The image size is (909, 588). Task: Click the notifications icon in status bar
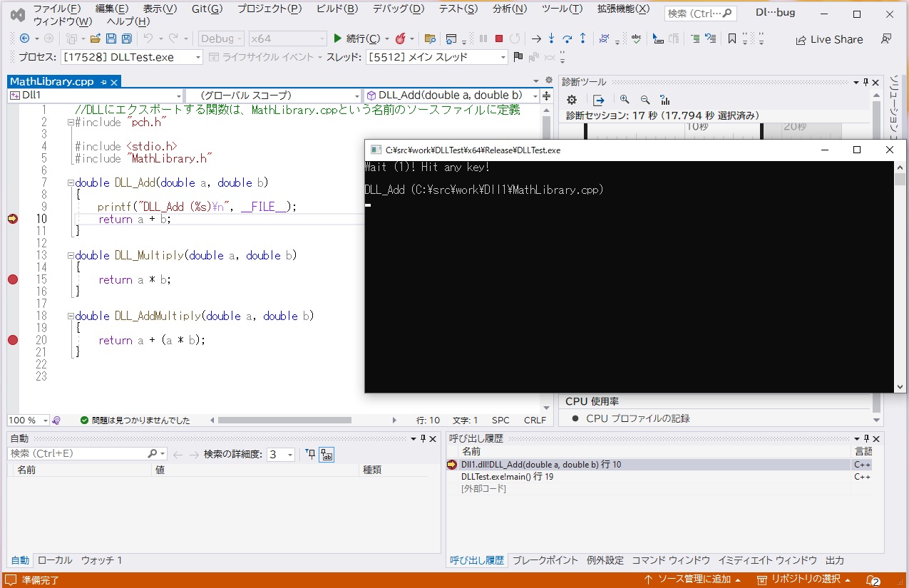point(873,579)
